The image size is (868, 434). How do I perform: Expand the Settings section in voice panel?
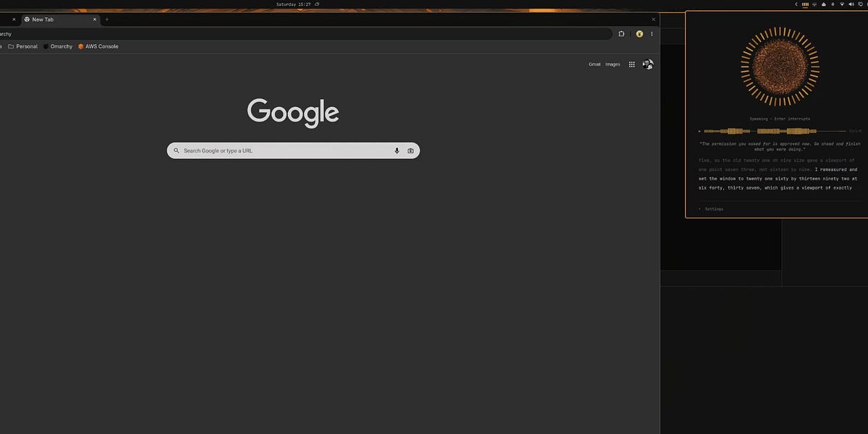coord(712,209)
